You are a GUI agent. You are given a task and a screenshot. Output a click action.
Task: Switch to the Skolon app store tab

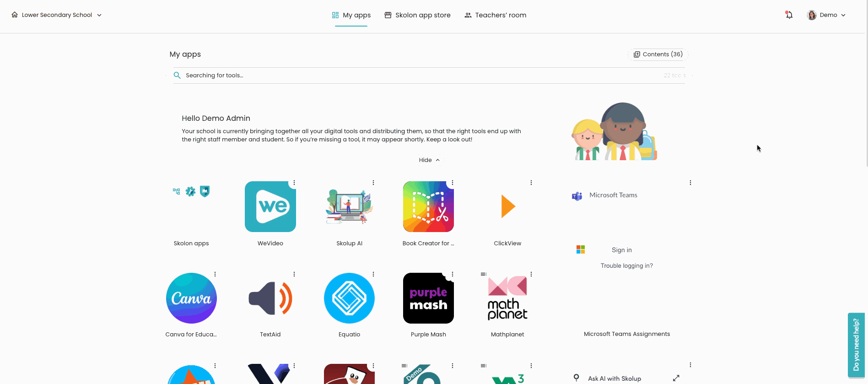(x=417, y=15)
